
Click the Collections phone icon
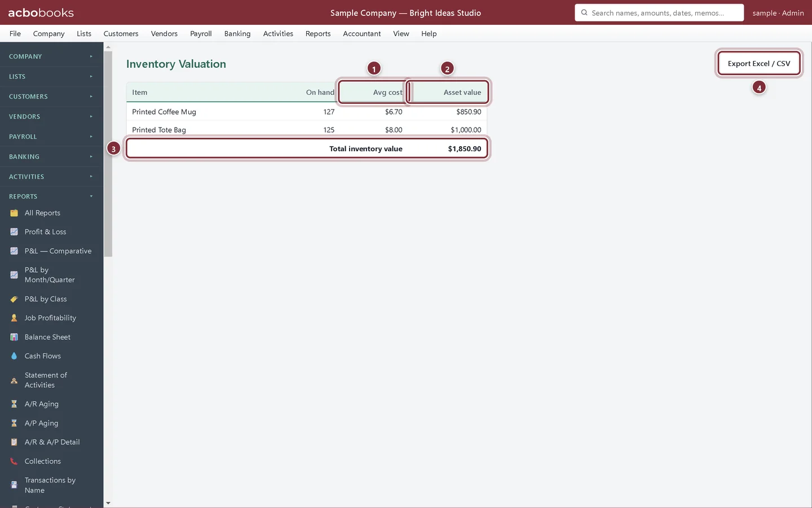tap(14, 461)
